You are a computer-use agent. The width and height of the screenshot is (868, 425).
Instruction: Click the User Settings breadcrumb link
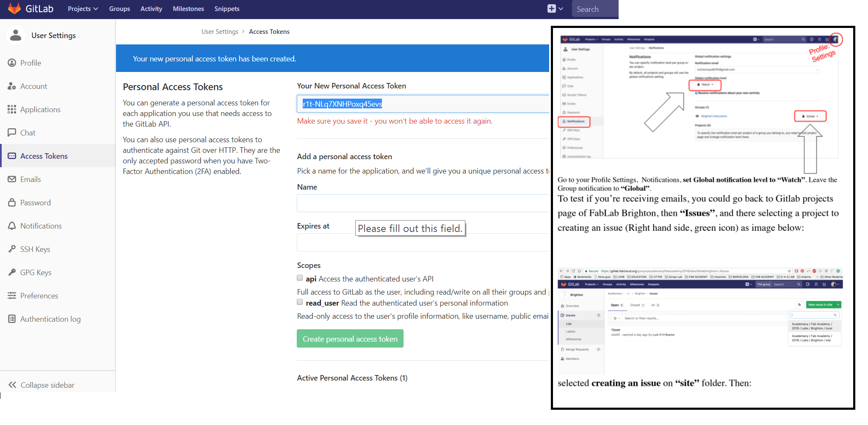point(220,31)
